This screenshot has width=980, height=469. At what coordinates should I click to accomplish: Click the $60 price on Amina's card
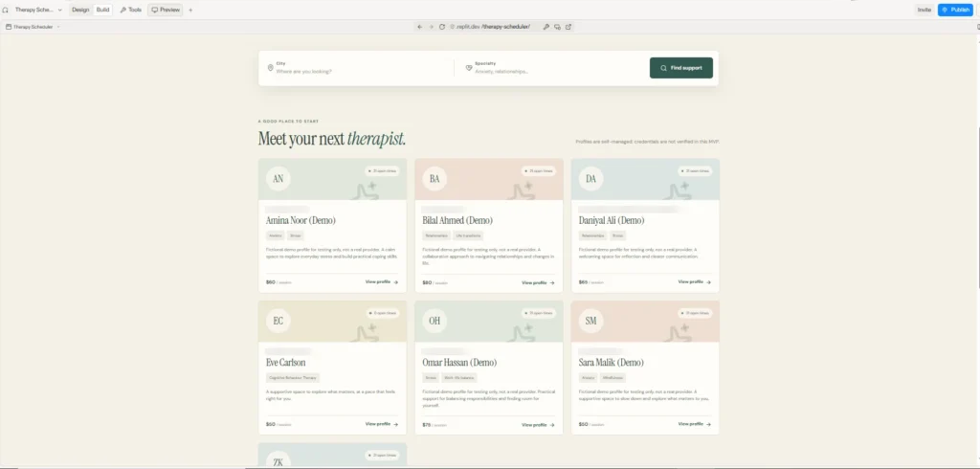click(271, 282)
